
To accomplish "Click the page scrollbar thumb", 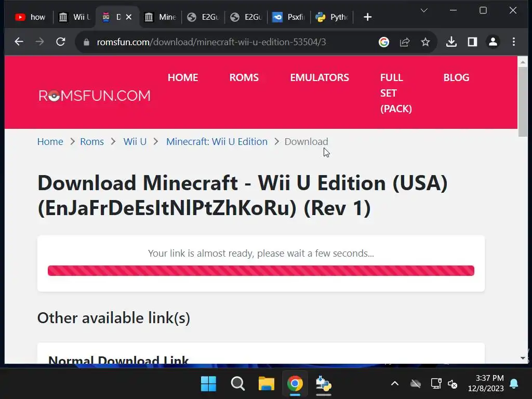I will click(523, 102).
